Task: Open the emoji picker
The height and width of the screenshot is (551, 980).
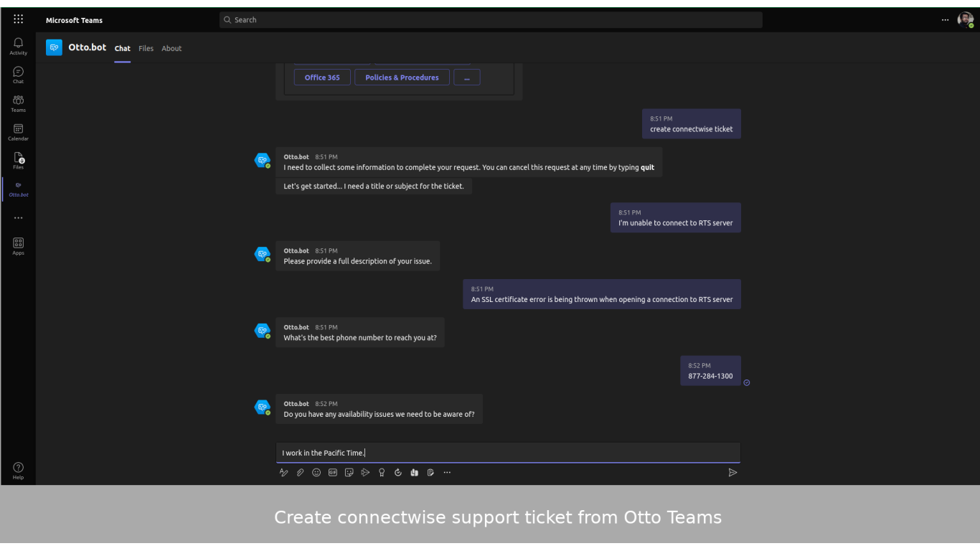Action: 316,472
